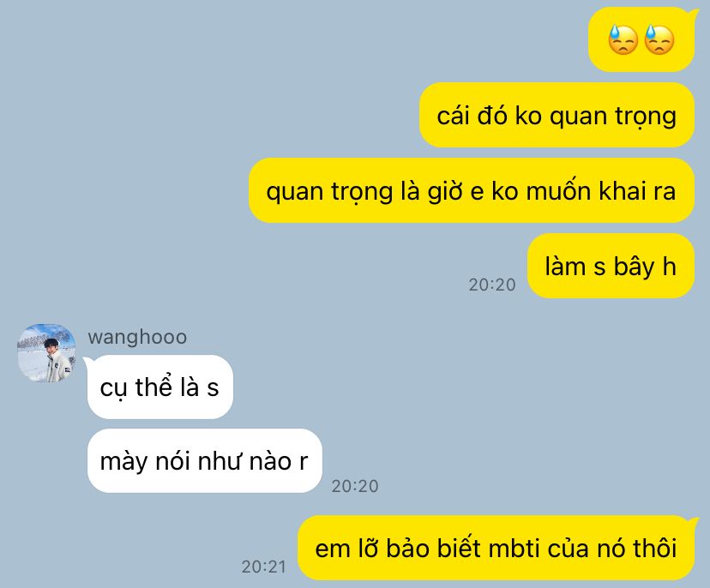710x588 pixels.
Task: Click the word "thể" in the first white bubble
Action: [x=154, y=387]
